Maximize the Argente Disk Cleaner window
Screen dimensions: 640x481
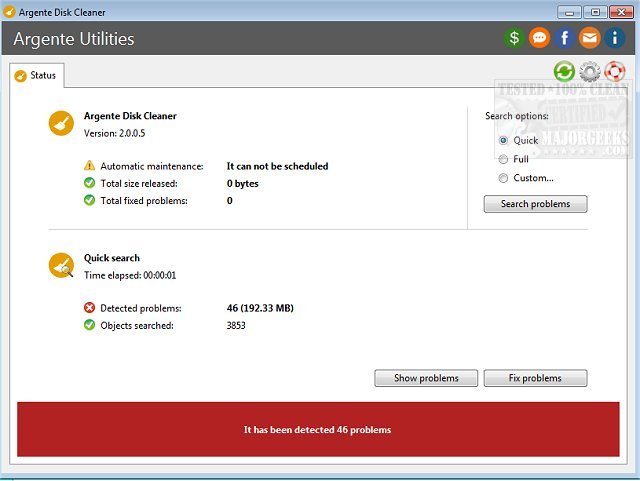(595, 12)
